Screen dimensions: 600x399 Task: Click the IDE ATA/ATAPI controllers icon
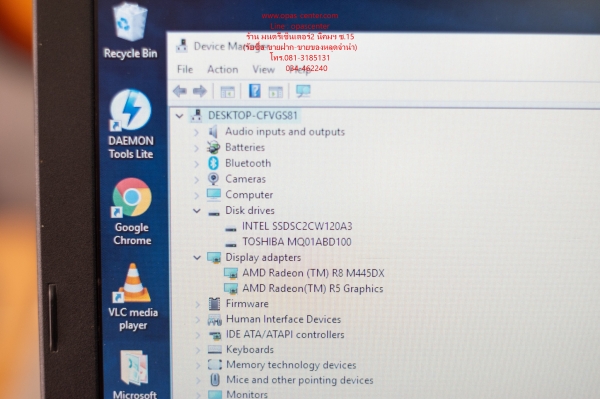[215, 335]
